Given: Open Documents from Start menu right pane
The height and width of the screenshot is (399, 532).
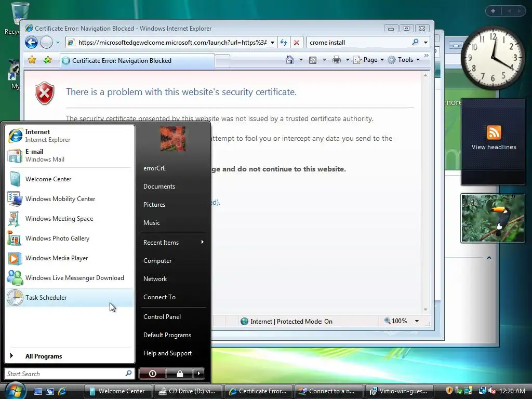Looking at the screenshot, I should [173, 187].
